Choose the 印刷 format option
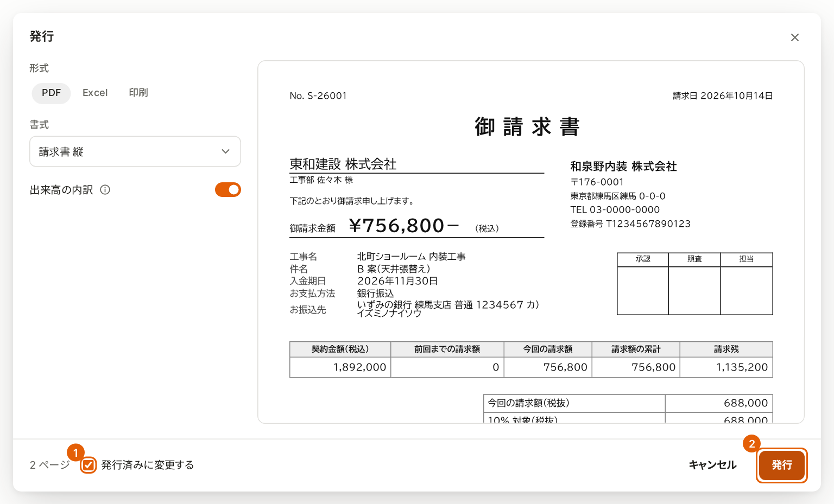Viewport: 834px width, 504px height. (x=138, y=93)
